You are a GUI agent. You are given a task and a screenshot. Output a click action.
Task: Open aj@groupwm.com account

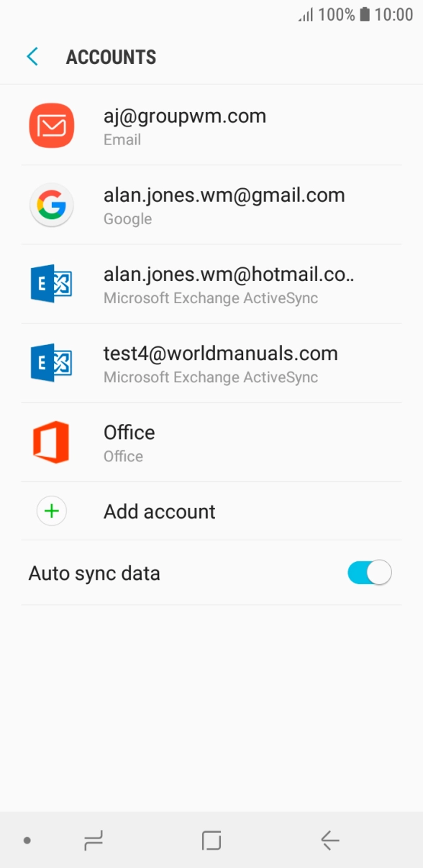pos(211,126)
